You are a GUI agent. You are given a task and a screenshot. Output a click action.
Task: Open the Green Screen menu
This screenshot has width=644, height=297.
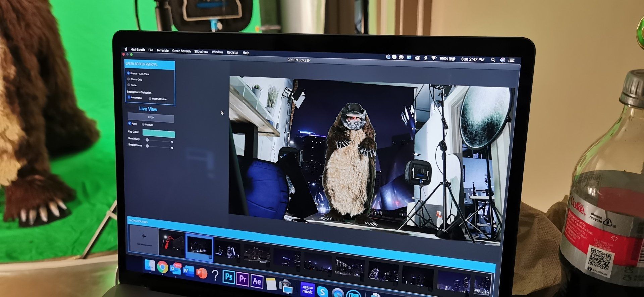tap(181, 51)
